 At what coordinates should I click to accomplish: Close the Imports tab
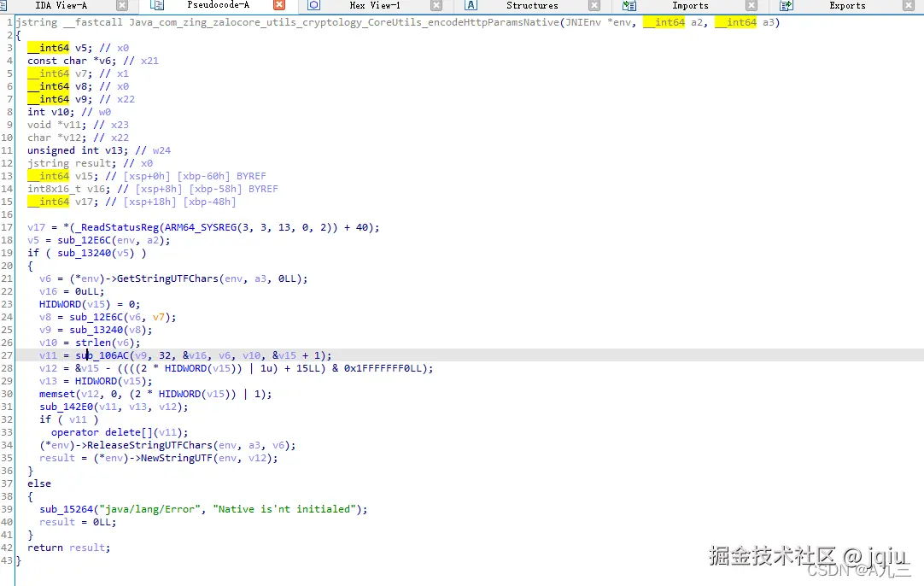pyautogui.click(x=751, y=5)
